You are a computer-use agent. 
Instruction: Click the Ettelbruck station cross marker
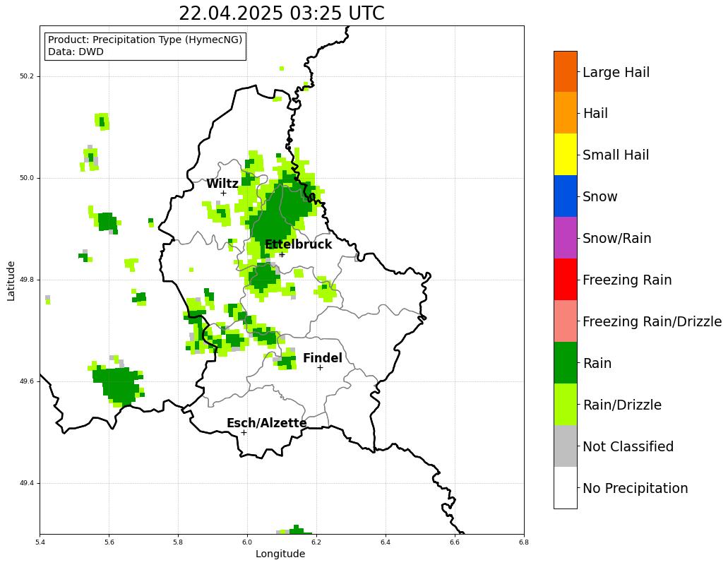point(282,254)
